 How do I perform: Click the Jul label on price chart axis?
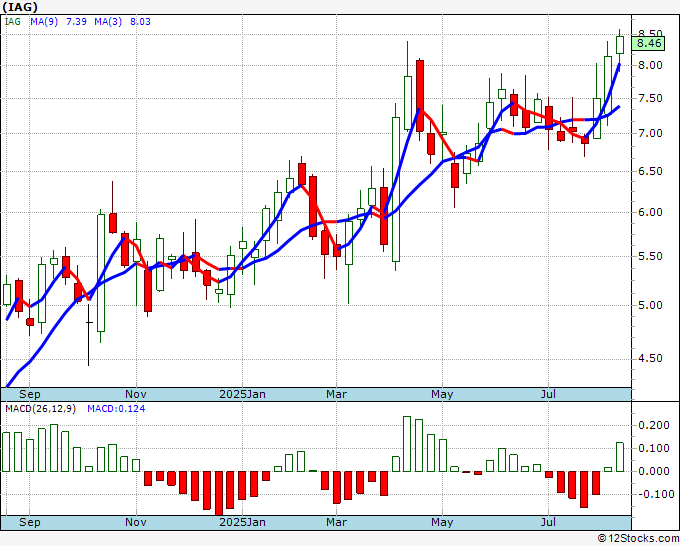click(549, 394)
